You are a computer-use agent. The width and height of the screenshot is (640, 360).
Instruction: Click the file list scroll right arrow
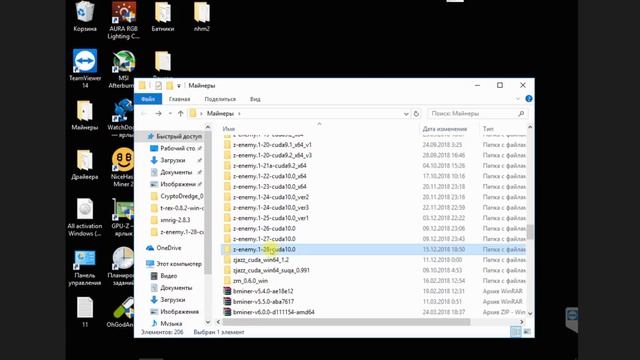(522, 322)
